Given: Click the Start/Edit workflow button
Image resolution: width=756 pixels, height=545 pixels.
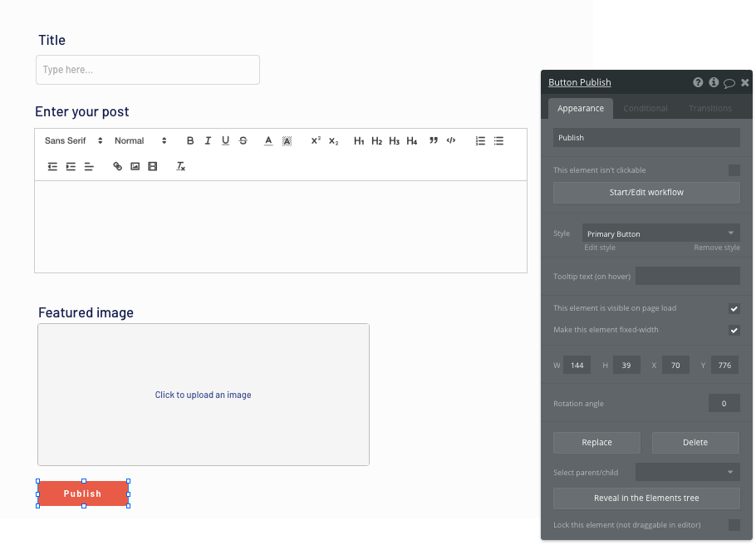Looking at the screenshot, I should [646, 192].
